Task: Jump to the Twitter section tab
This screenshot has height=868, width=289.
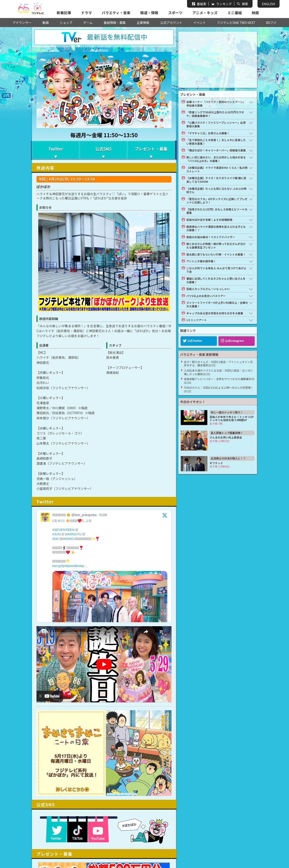Action: [56, 150]
